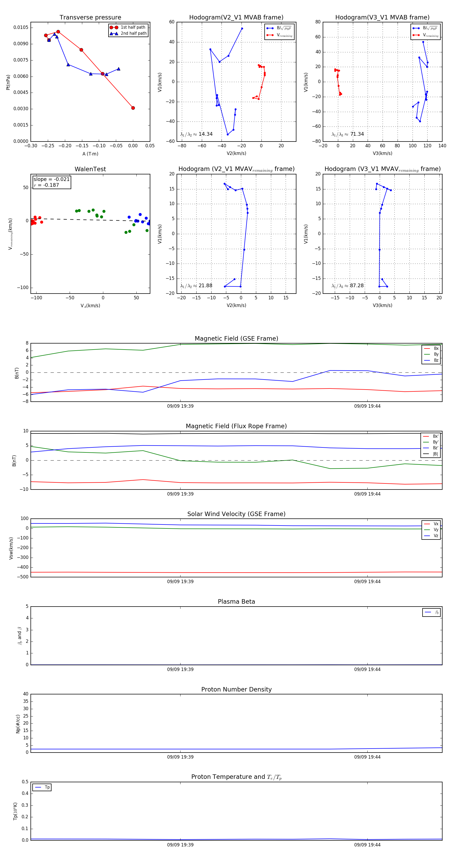Click the 'Np(#/cc)' y-axis label
Screen dimensions: 473x868
(18, 723)
